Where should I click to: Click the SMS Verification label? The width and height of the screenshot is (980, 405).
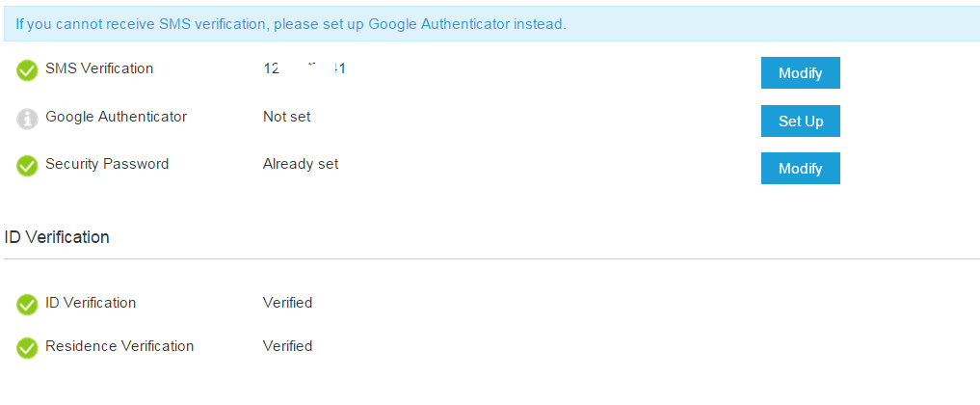click(x=99, y=68)
